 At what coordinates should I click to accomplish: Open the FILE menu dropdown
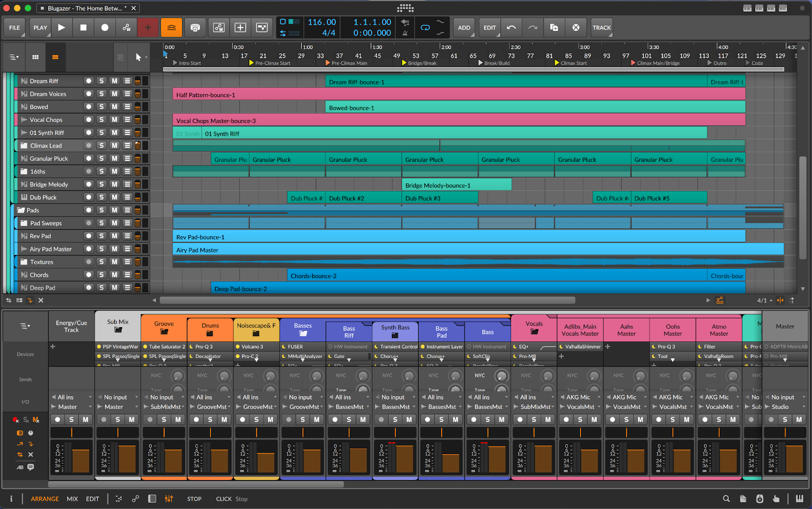click(x=15, y=27)
